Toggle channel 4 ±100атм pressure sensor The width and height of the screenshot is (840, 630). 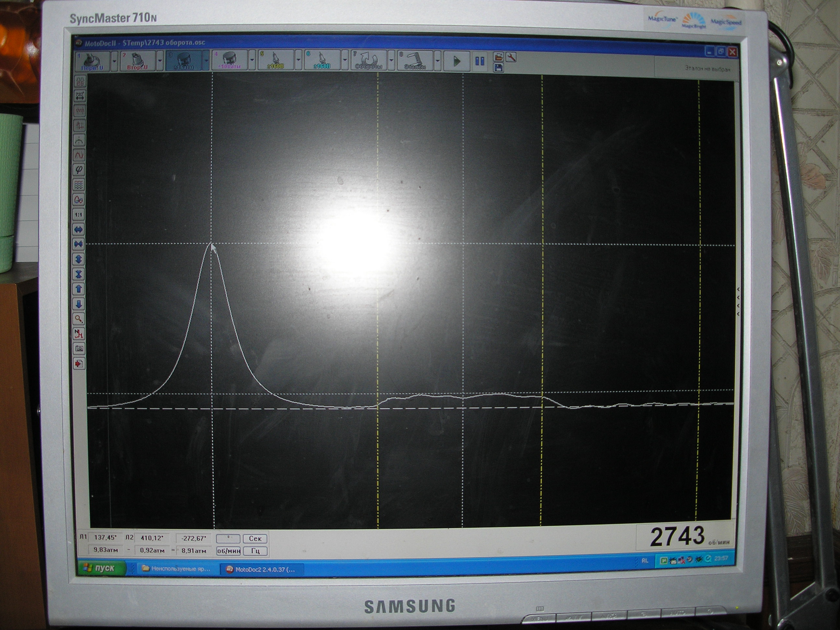(230, 61)
